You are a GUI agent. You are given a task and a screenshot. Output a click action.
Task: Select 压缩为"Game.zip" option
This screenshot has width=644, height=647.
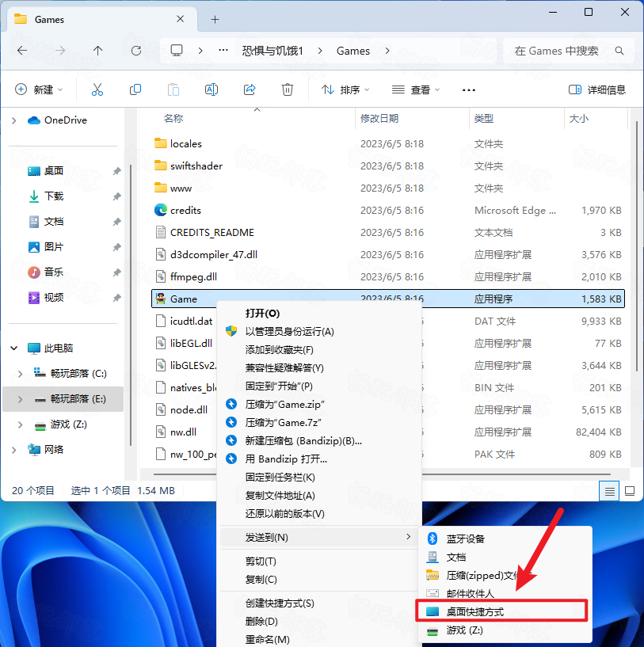[x=318, y=405]
